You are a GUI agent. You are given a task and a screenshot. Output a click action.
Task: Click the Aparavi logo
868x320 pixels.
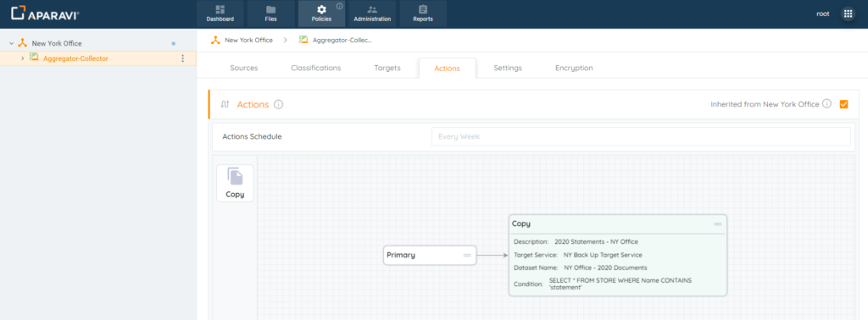[x=45, y=14]
